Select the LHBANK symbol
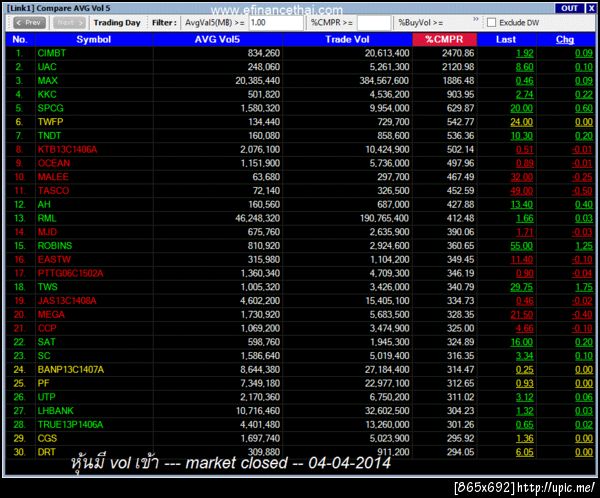 click(55, 411)
